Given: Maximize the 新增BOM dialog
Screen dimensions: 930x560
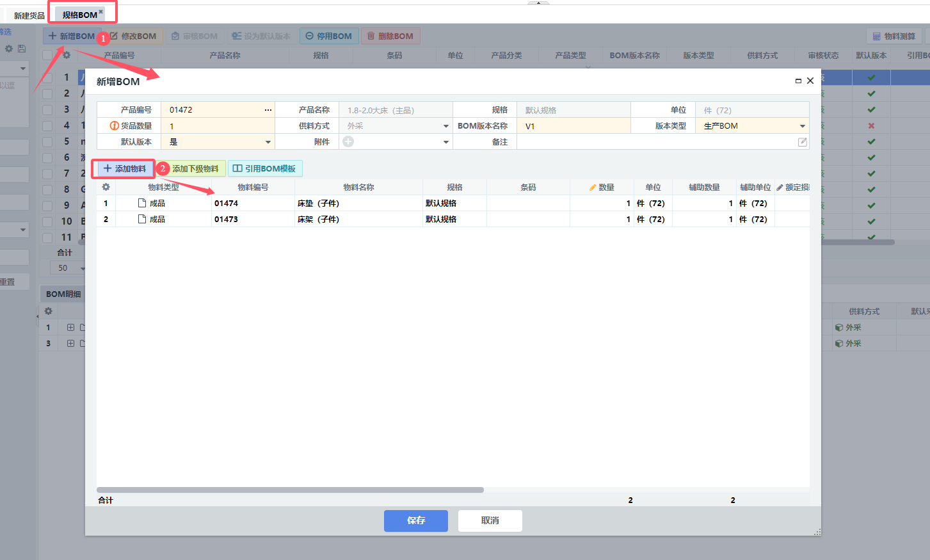Looking at the screenshot, I should [798, 81].
